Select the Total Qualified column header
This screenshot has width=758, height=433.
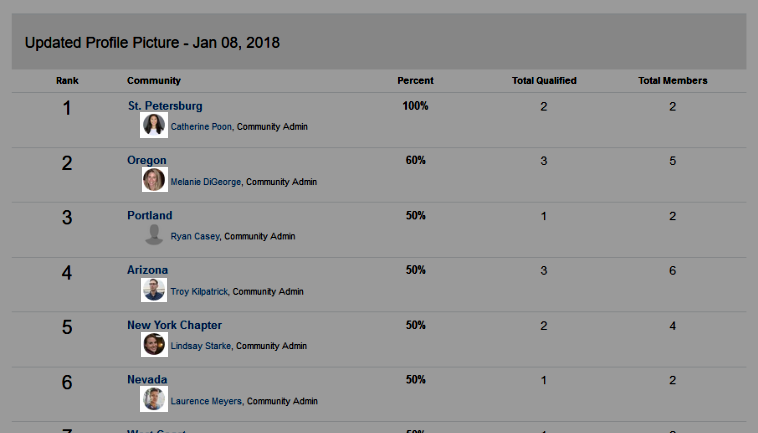tap(544, 81)
